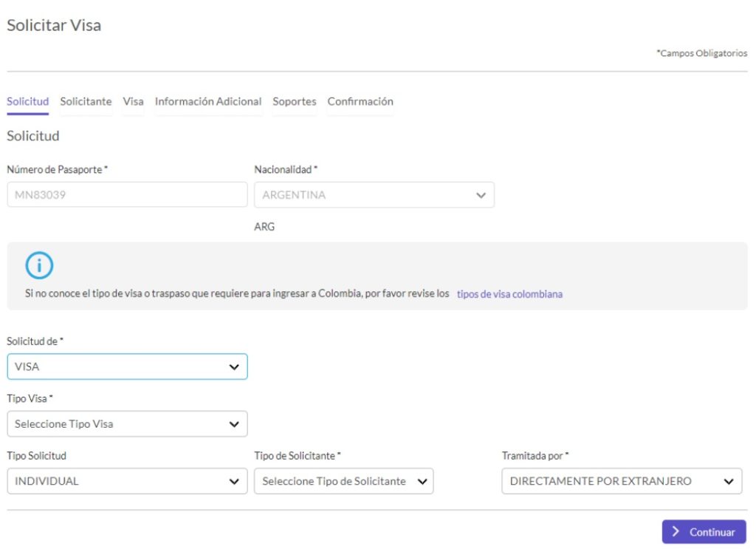Viewport: 756px width, 549px height.
Task: Open the tipos de visa colombiana link
Action: pyautogui.click(x=509, y=294)
